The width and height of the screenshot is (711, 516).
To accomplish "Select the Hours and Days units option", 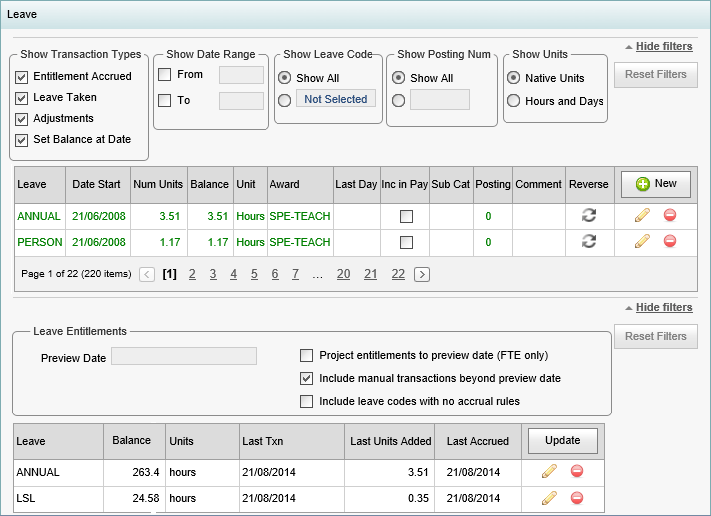I will click(x=513, y=101).
